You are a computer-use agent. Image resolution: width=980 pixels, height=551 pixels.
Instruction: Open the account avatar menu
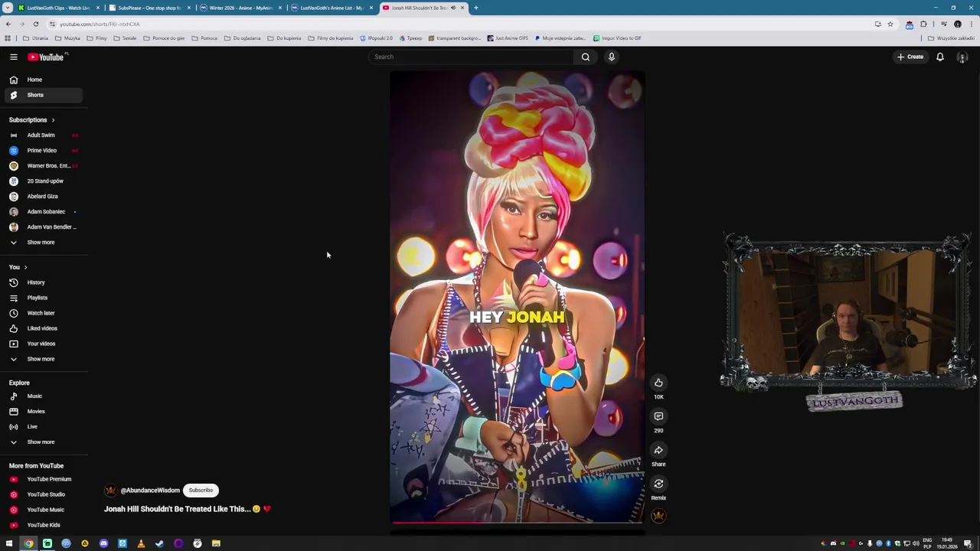pyautogui.click(x=962, y=57)
